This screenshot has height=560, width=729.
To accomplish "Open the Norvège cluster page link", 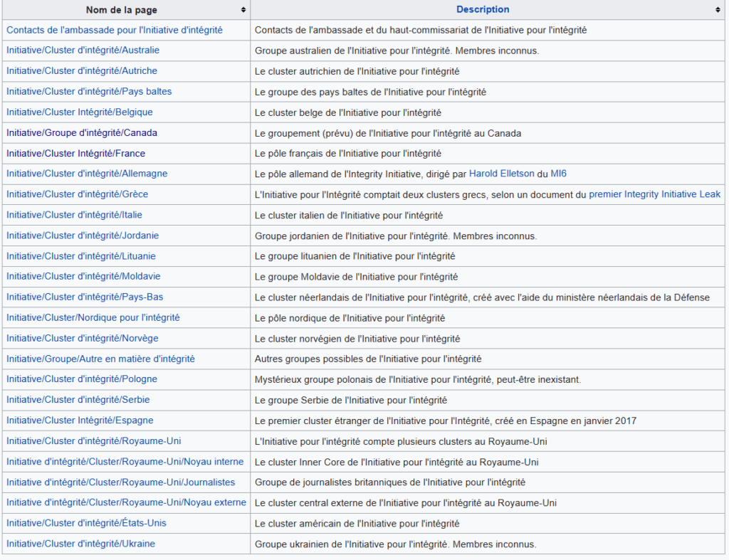I will click(x=83, y=338).
